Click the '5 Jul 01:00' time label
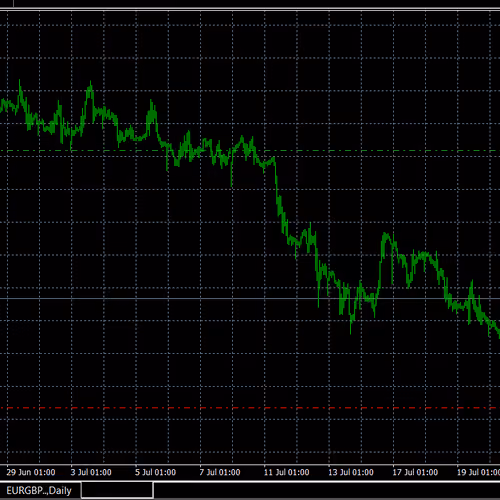500x500 pixels. 155,472
